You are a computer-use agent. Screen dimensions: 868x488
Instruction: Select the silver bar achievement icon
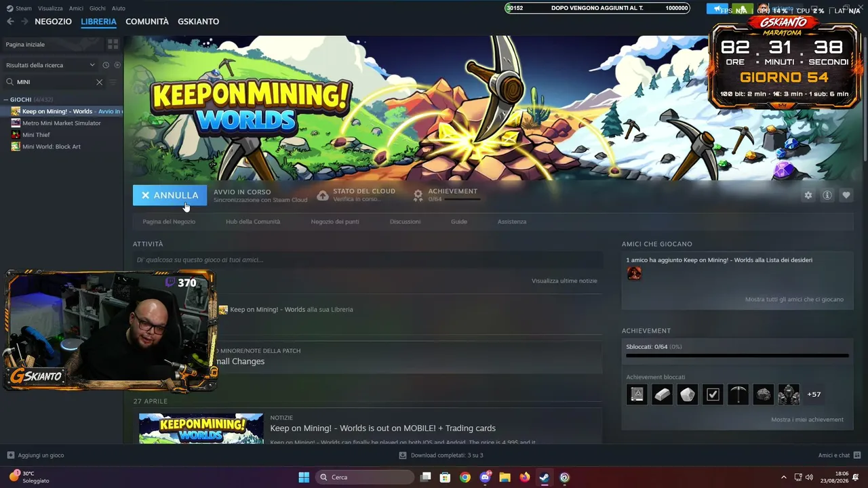(663, 394)
